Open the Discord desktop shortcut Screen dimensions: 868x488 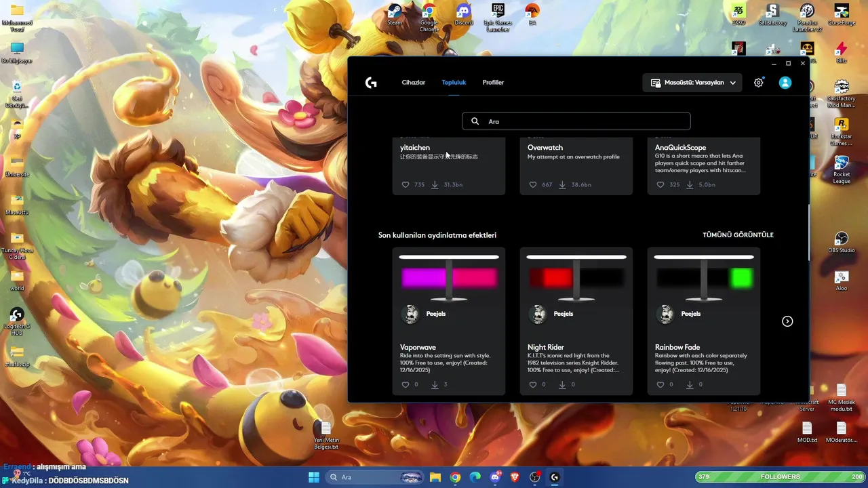(464, 14)
